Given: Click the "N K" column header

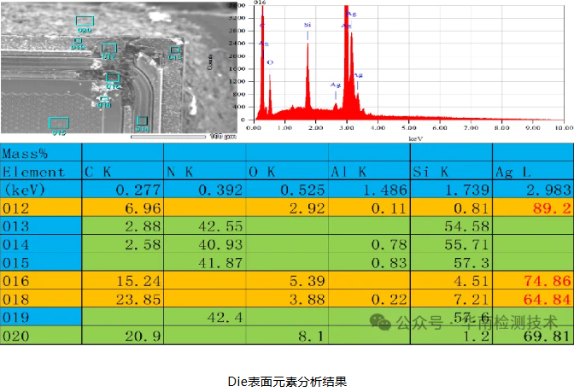Looking at the screenshot, I should coord(205,171).
